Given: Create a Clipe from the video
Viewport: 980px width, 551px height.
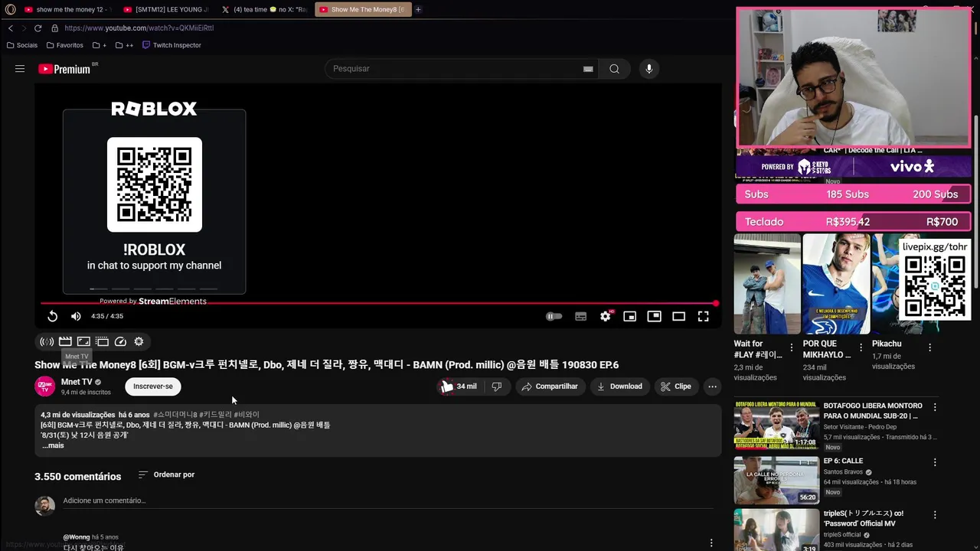Looking at the screenshot, I should coord(676,386).
